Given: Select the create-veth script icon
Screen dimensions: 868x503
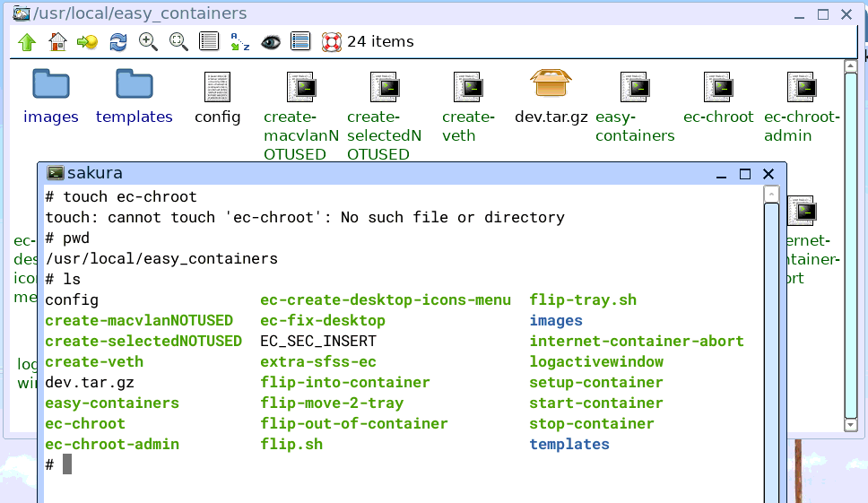Looking at the screenshot, I should pyautogui.click(x=468, y=87).
